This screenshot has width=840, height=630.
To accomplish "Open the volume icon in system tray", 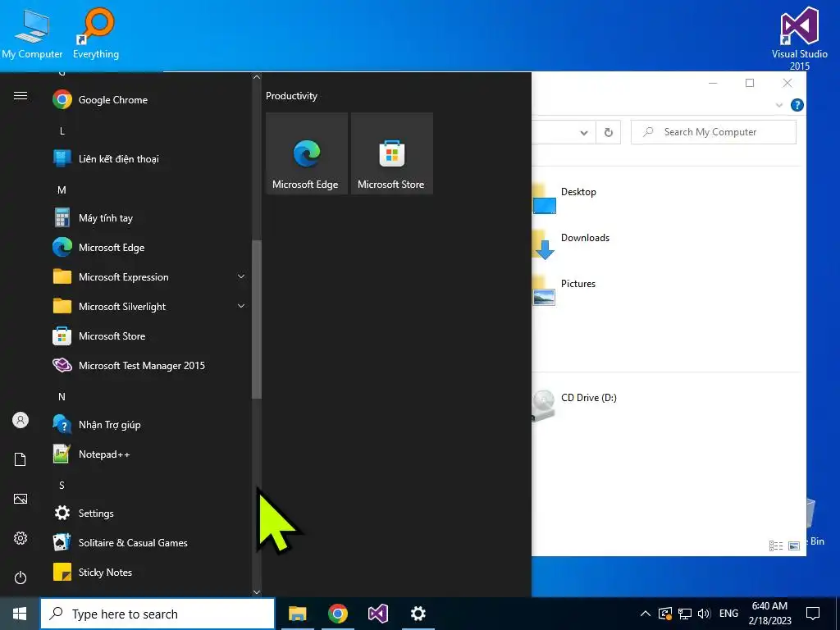I will pos(704,614).
